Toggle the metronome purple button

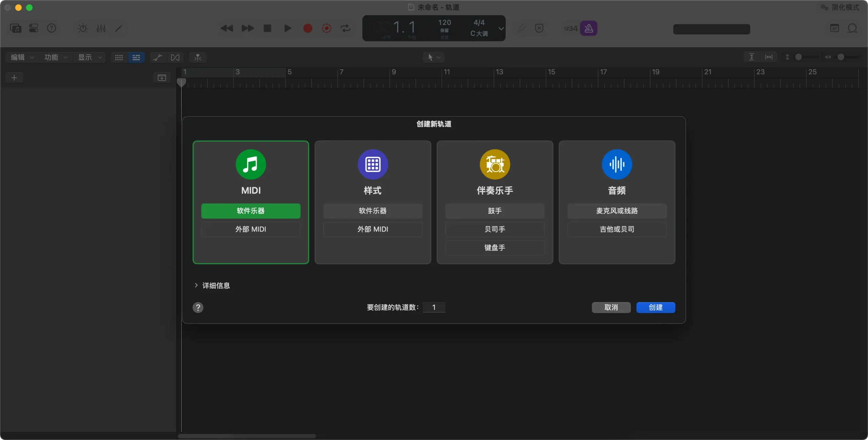[588, 28]
